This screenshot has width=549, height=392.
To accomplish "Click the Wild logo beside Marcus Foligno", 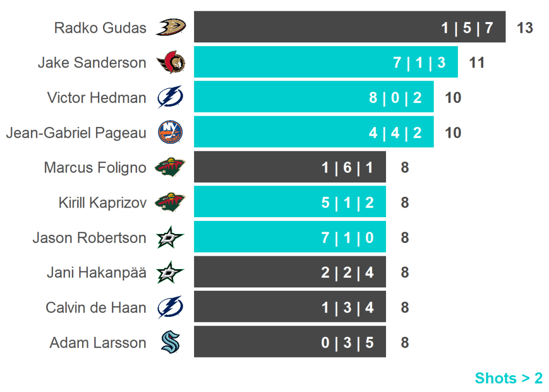I will (170, 168).
